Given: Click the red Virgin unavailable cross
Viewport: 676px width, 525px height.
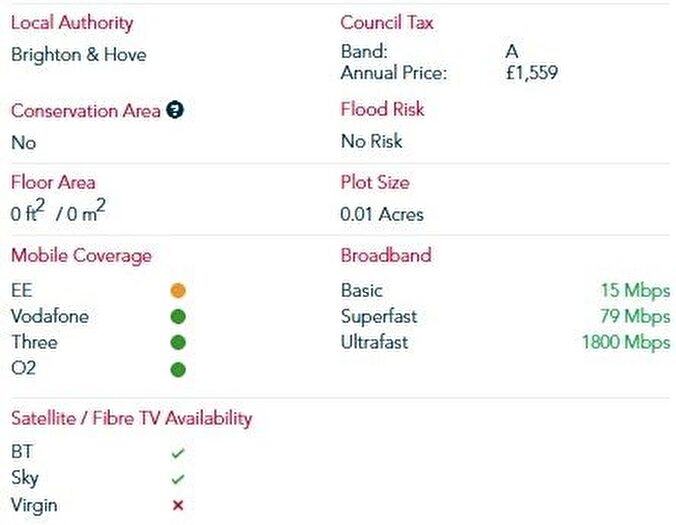Looking at the screenshot, I should (x=178, y=505).
